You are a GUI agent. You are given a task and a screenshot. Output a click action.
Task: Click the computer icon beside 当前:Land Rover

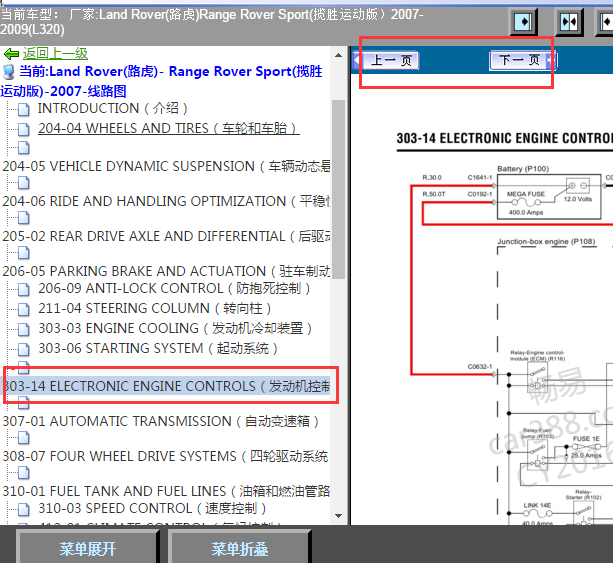9,72
